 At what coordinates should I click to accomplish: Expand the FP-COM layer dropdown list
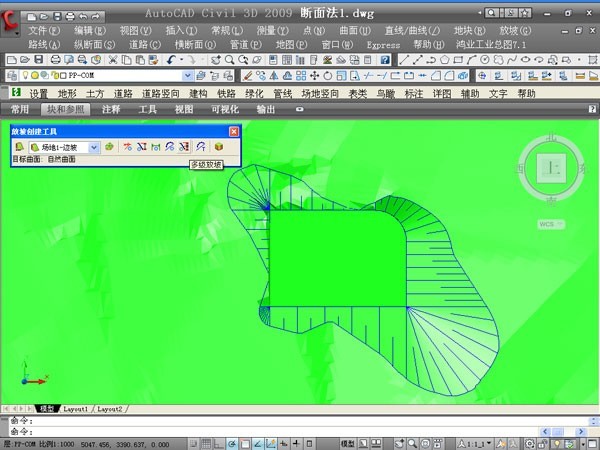[x=187, y=75]
